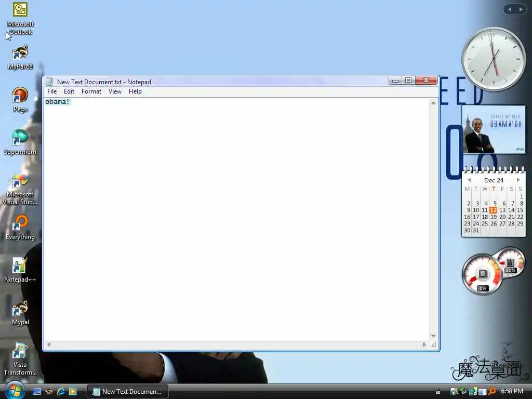
Task: Open the View menu in Notepad
Action: point(115,91)
